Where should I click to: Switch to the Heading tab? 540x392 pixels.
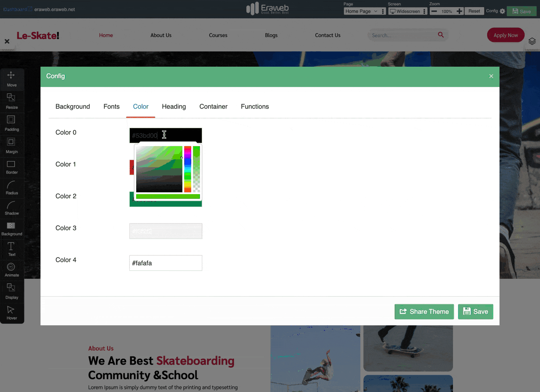click(174, 107)
